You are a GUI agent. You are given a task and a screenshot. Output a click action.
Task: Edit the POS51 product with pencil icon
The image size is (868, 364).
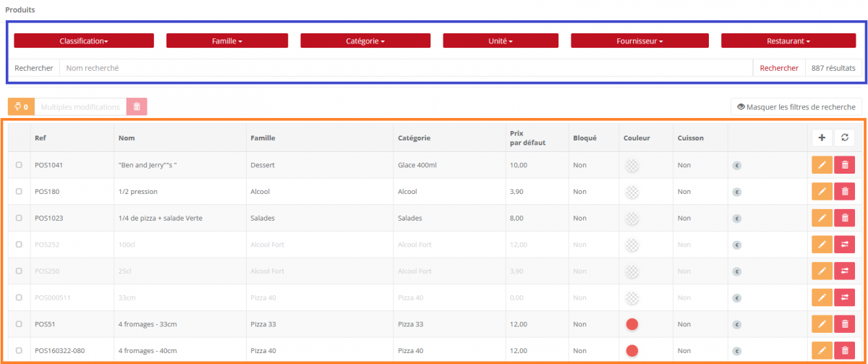click(822, 324)
